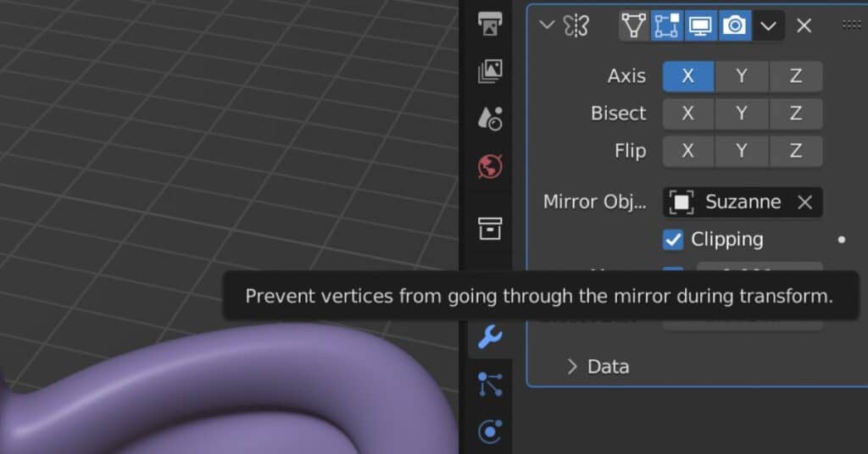Viewport: 868px width, 454px height.
Task: Collapse the Mirror modifier panel
Action: [x=547, y=25]
